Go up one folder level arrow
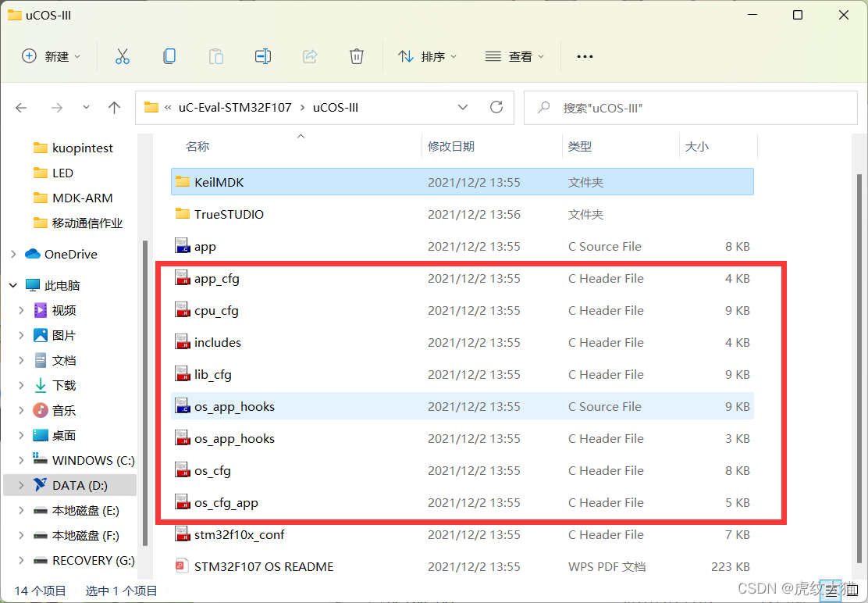Screen dimensions: 868x603 [x=114, y=108]
